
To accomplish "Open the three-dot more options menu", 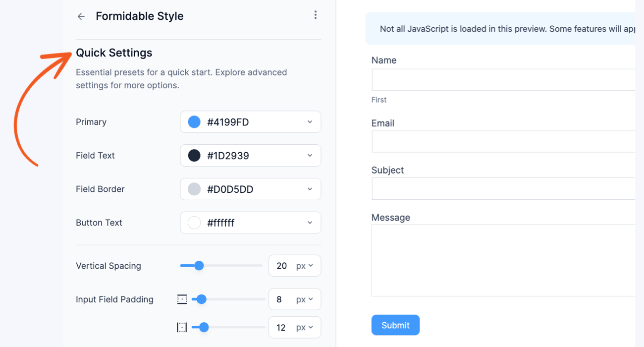I will coord(316,15).
